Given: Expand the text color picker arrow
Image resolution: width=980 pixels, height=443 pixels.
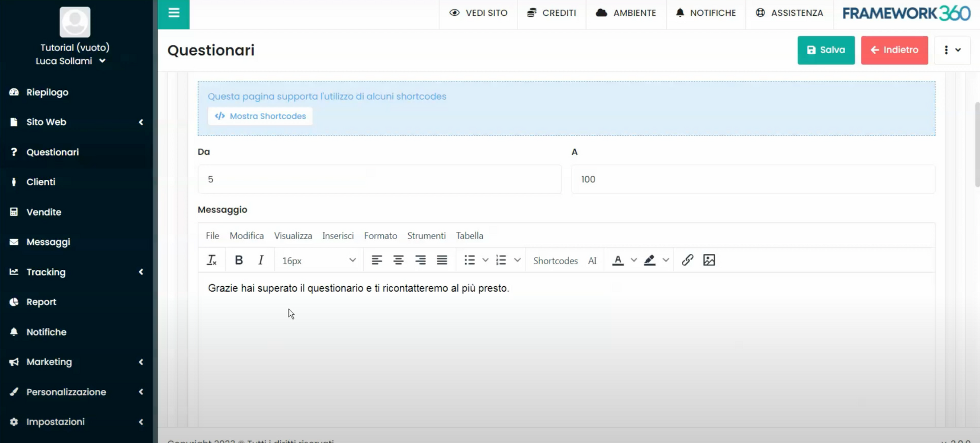Looking at the screenshot, I should [x=634, y=261].
